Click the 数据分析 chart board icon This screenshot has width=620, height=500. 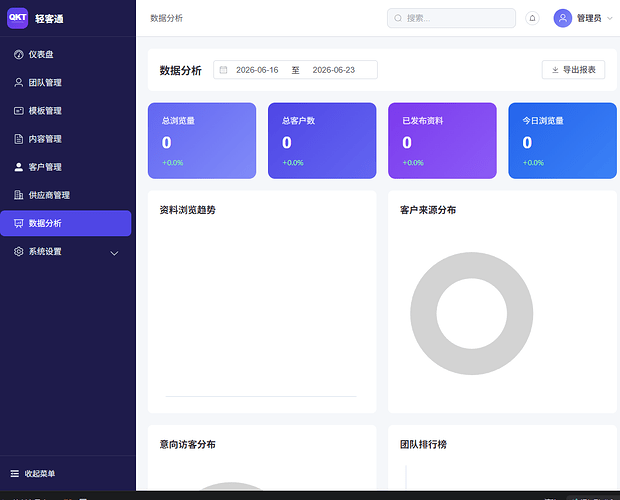point(19,223)
